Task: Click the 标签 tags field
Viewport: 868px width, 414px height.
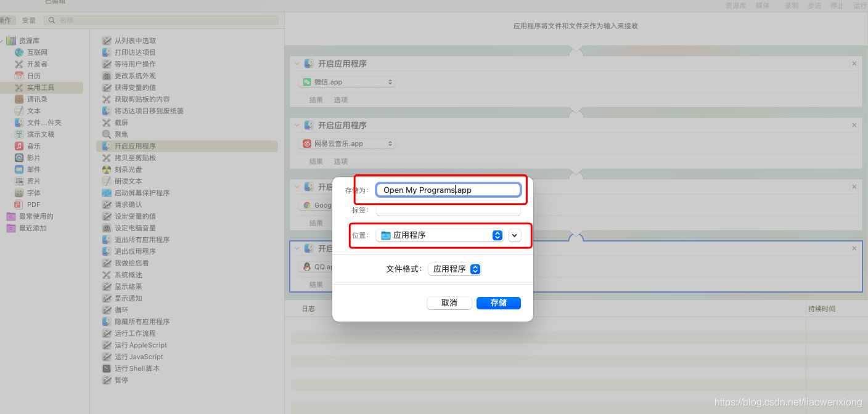Action: click(x=449, y=210)
